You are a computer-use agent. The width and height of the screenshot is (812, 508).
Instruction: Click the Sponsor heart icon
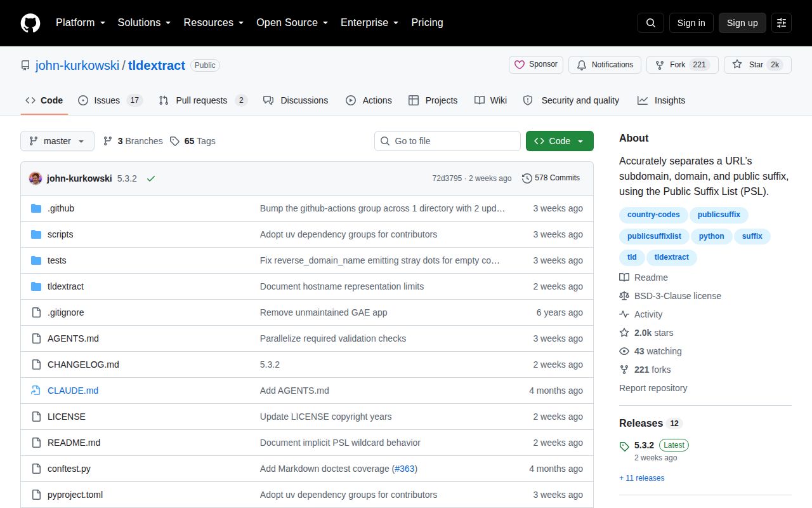point(520,65)
